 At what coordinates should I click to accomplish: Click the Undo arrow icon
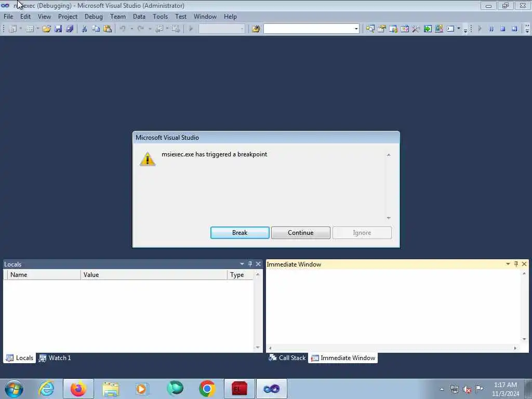(123, 29)
